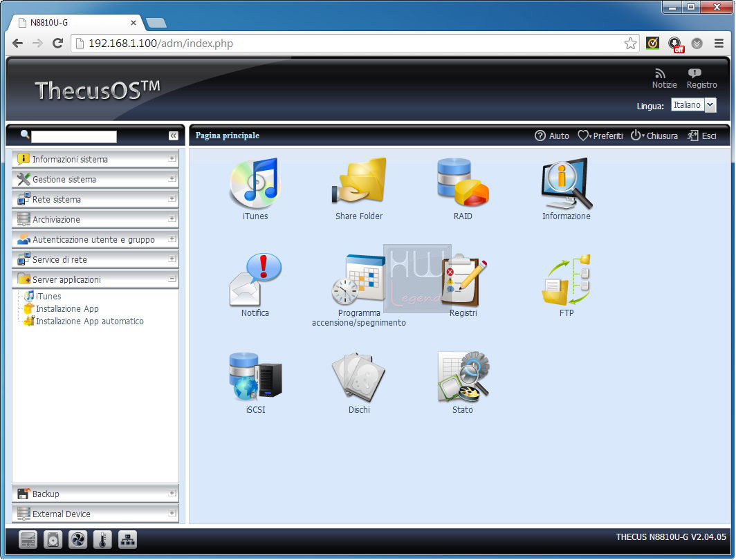The height and width of the screenshot is (560, 736).
Task: Open the iTunes app icon in main page
Action: (255, 183)
